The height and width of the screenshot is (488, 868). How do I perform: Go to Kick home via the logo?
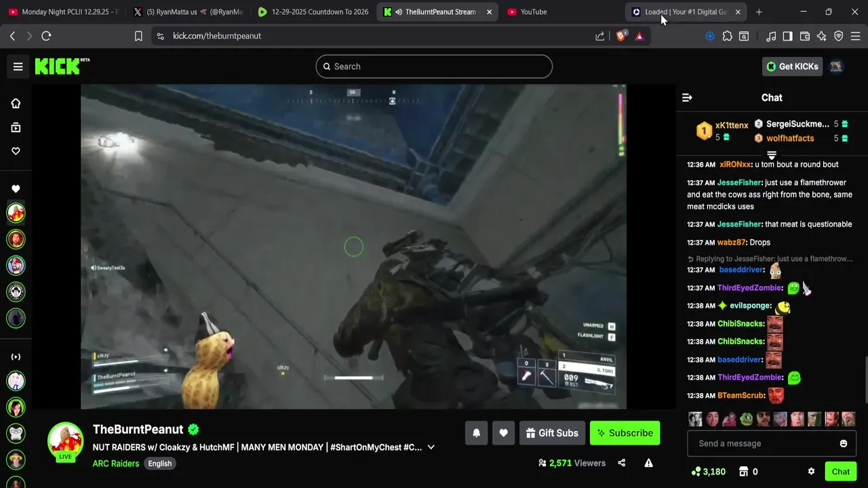(62, 66)
